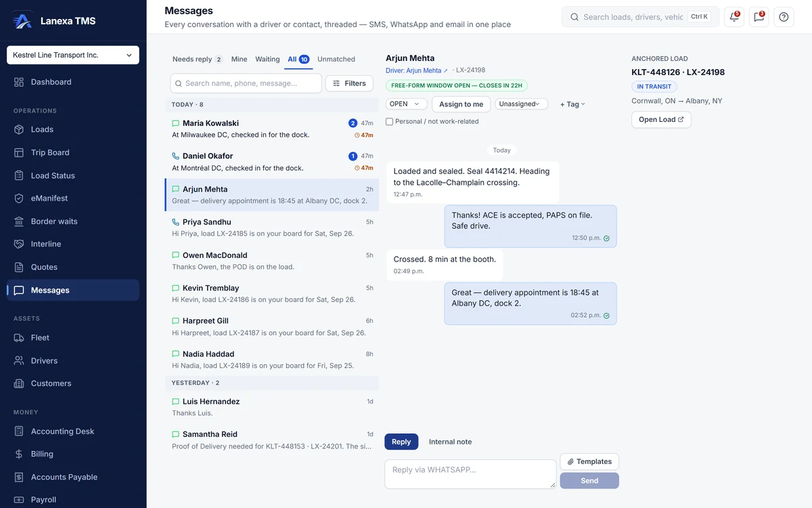The image size is (812, 508).
Task: Open the Unassigned assignee dropdown
Action: click(521, 104)
